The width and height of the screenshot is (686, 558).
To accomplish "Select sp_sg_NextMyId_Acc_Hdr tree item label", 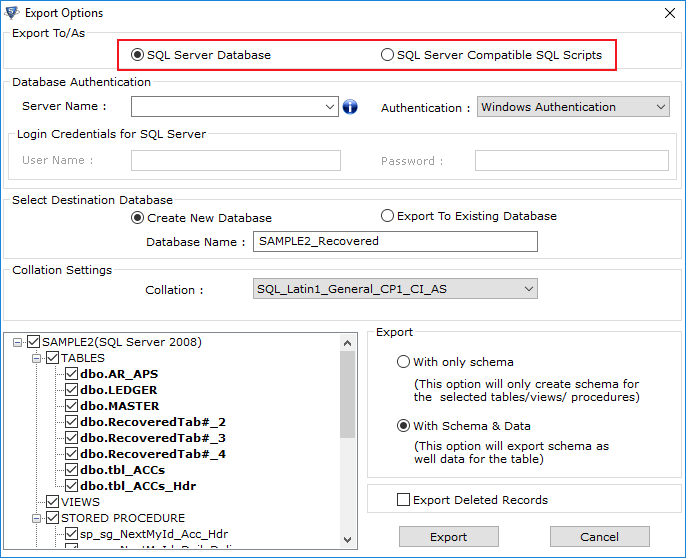I will tap(154, 534).
